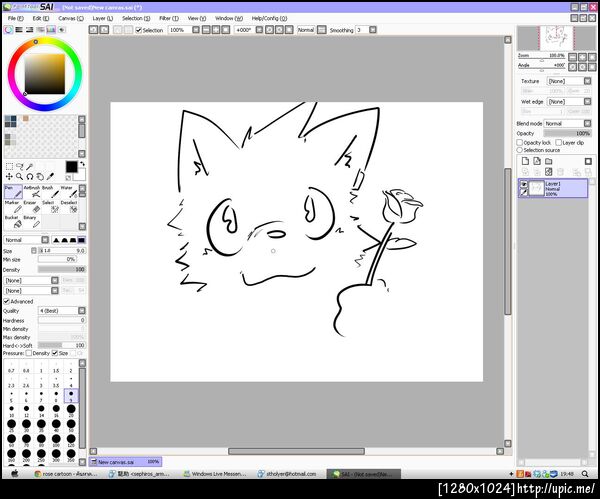
Task: Select the Brush tool
Action: click(50, 192)
